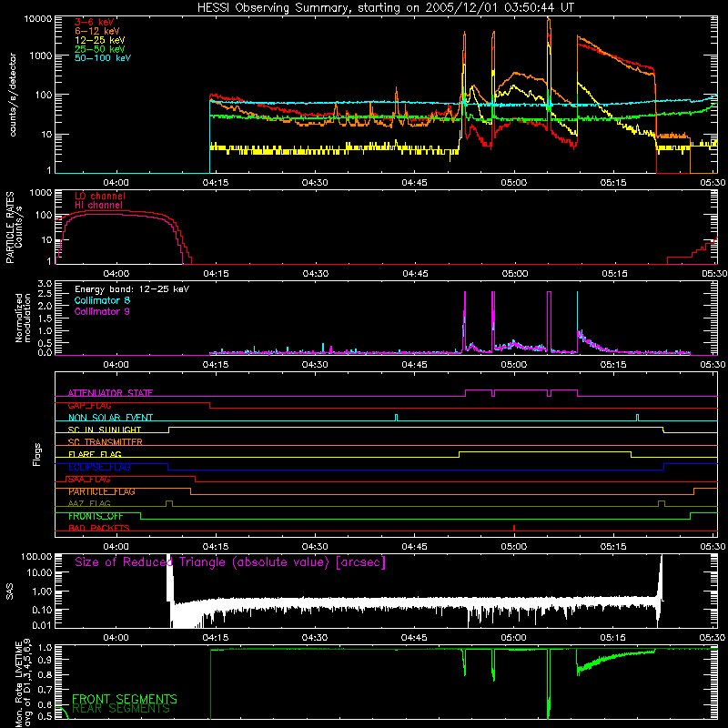Viewport: 728px width, 728px height.
Task: Click the SAA_FLAG label
Action: click(x=89, y=480)
